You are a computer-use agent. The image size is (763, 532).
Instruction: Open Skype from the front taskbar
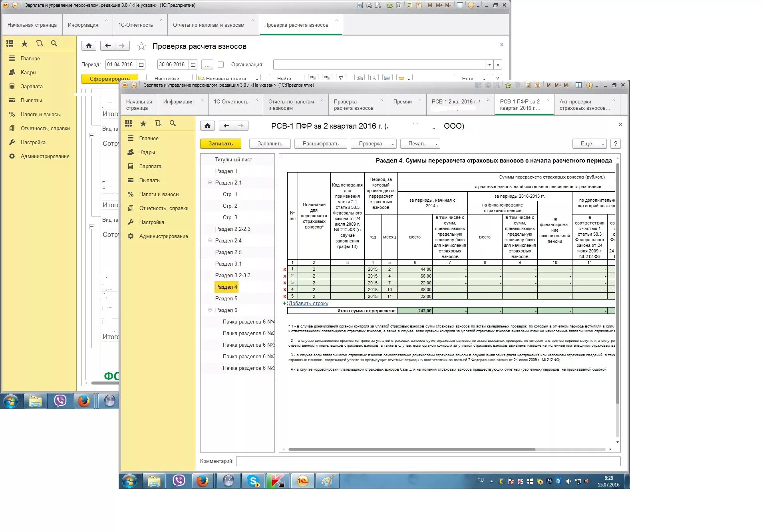click(253, 481)
